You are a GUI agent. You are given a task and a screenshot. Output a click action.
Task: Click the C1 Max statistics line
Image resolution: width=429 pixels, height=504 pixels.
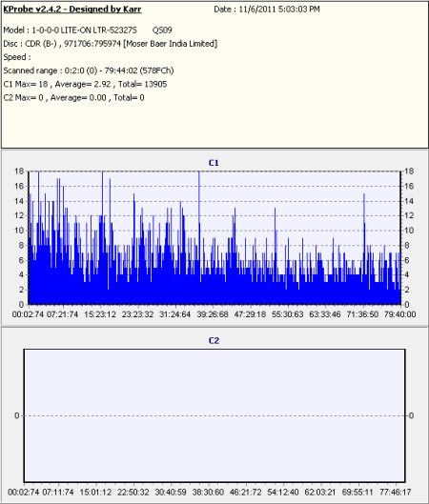tap(85, 84)
